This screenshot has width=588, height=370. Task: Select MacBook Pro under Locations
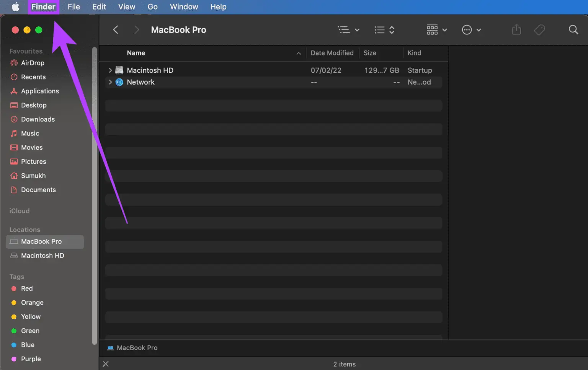point(45,241)
